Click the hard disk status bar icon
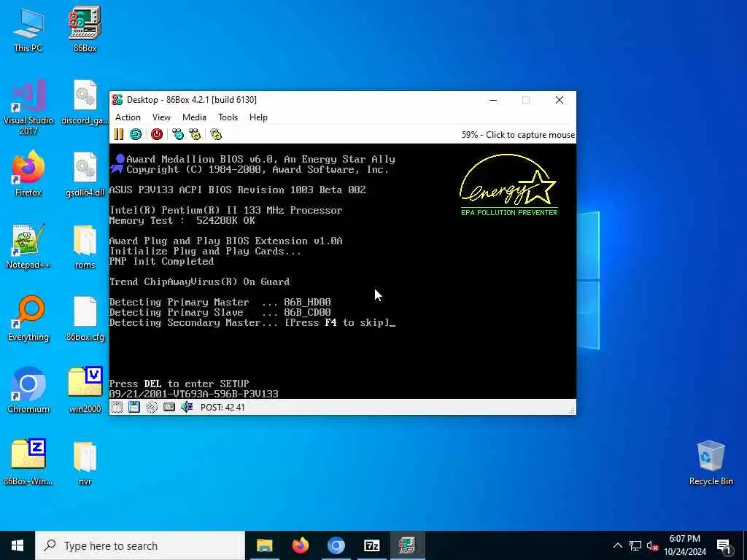747x560 pixels. pos(169,407)
